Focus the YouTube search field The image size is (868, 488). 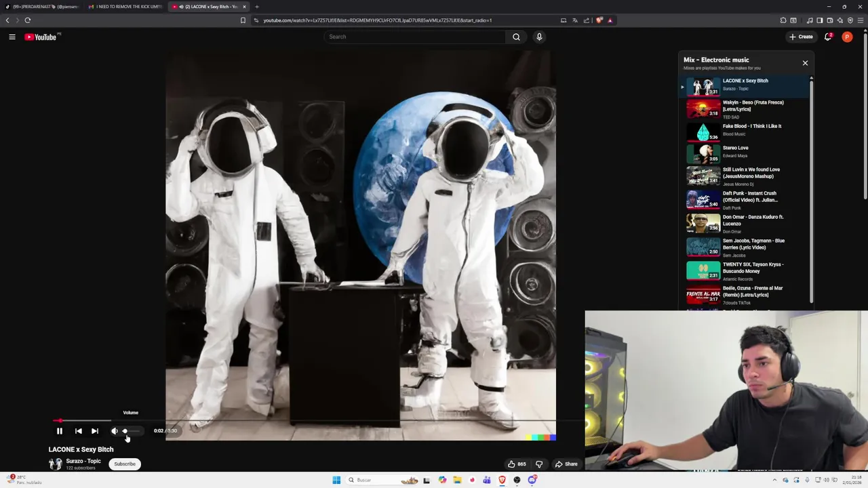coord(414,37)
